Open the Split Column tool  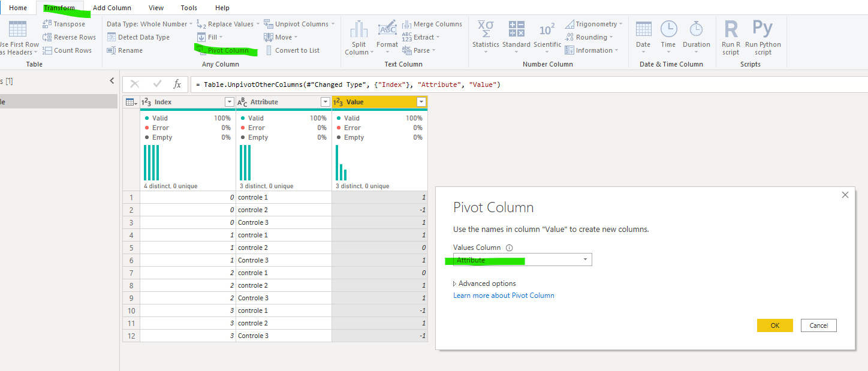tap(358, 38)
